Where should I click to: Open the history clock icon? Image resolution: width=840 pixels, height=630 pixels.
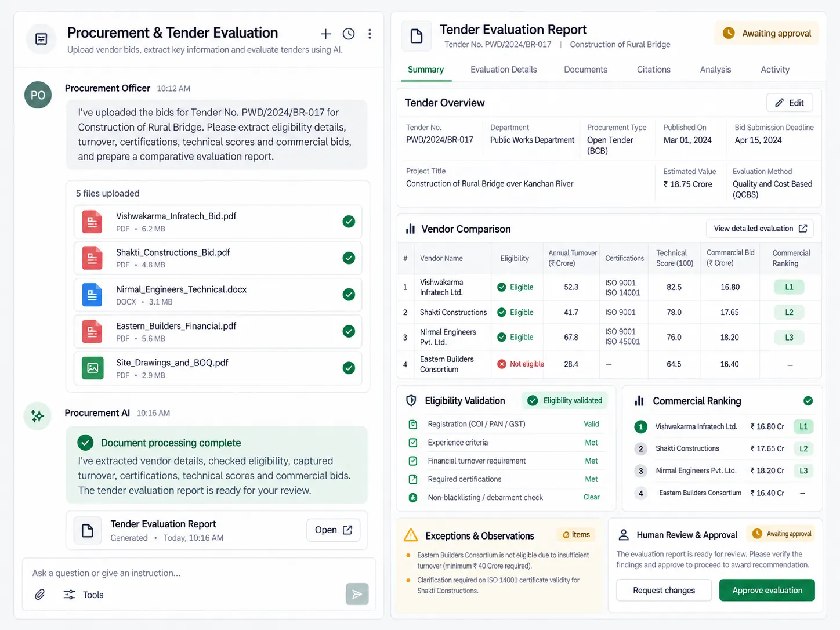pyautogui.click(x=349, y=34)
